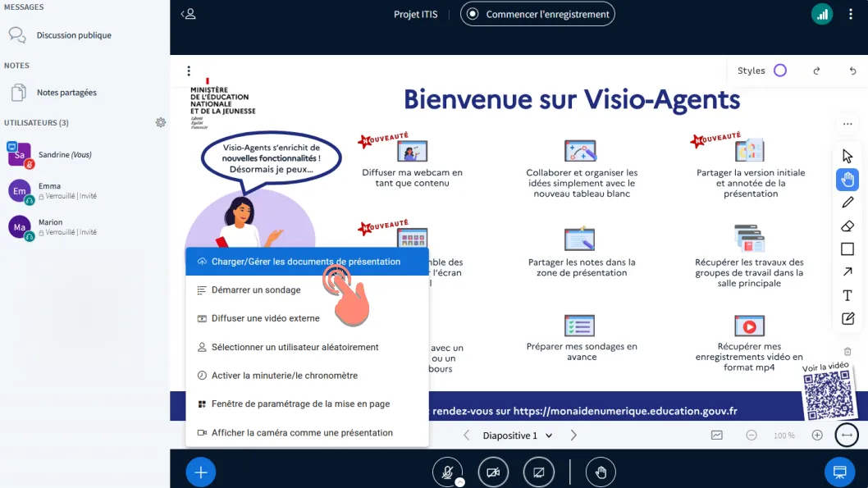
Task: Open the Diapositive 1 slide dropdown
Action: pyautogui.click(x=517, y=436)
